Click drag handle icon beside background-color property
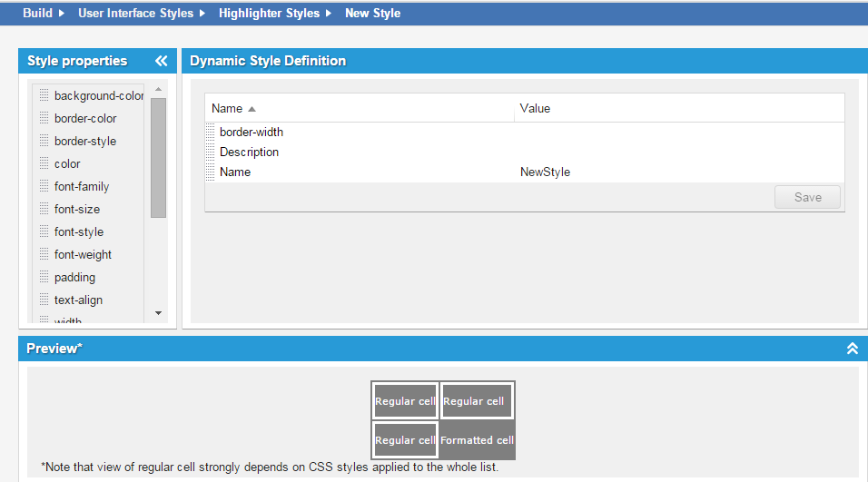 [x=44, y=95]
